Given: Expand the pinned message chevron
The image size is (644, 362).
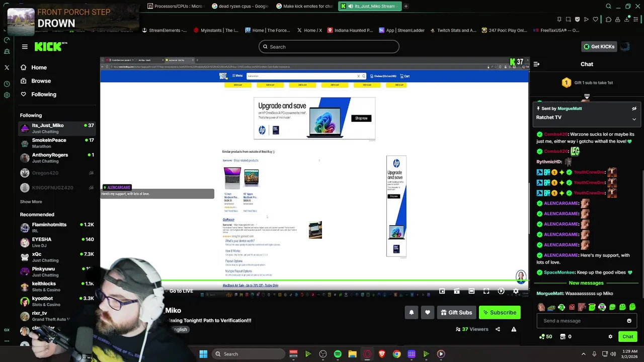Looking at the screenshot, I should coord(634,119).
